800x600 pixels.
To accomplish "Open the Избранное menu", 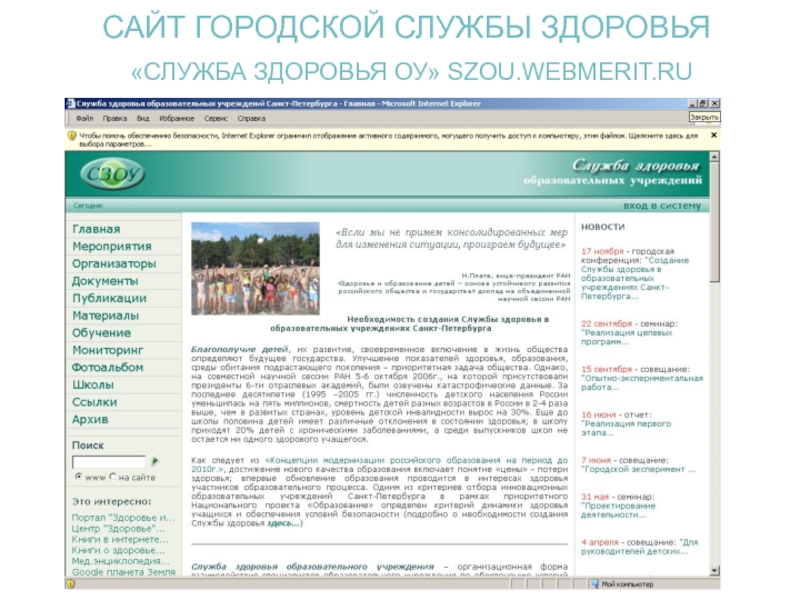I will click(x=177, y=118).
